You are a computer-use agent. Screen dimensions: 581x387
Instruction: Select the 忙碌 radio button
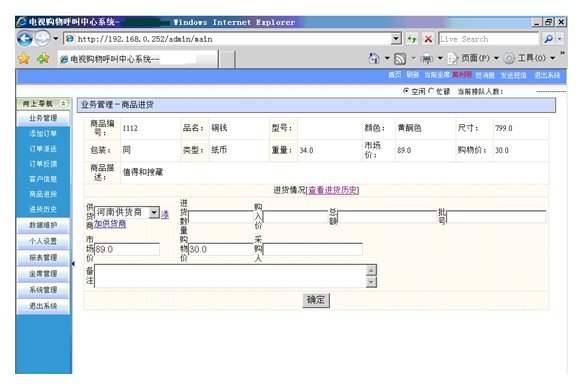click(431, 91)
